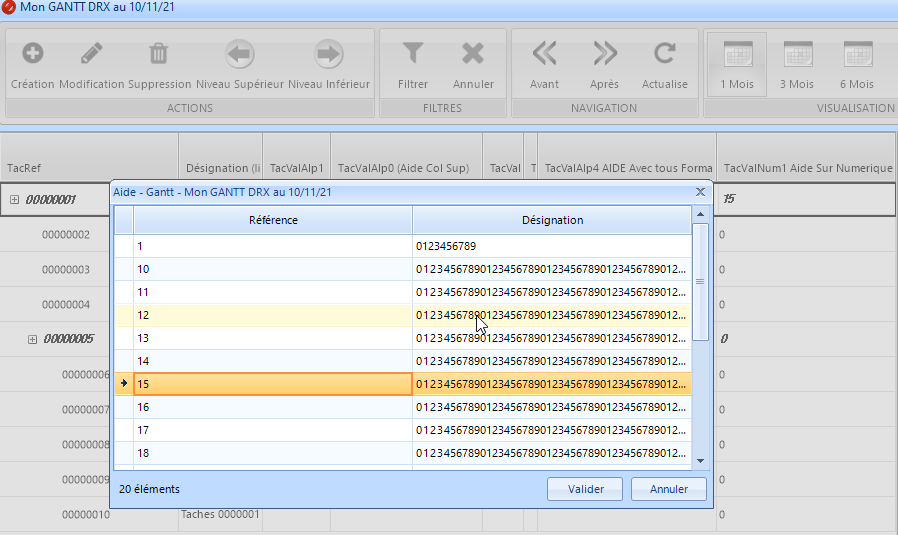Viewport: 898px width, 535px height.
Task: Sort by the Référence column header
Action: pyautogui.click(x=273, y=220)
